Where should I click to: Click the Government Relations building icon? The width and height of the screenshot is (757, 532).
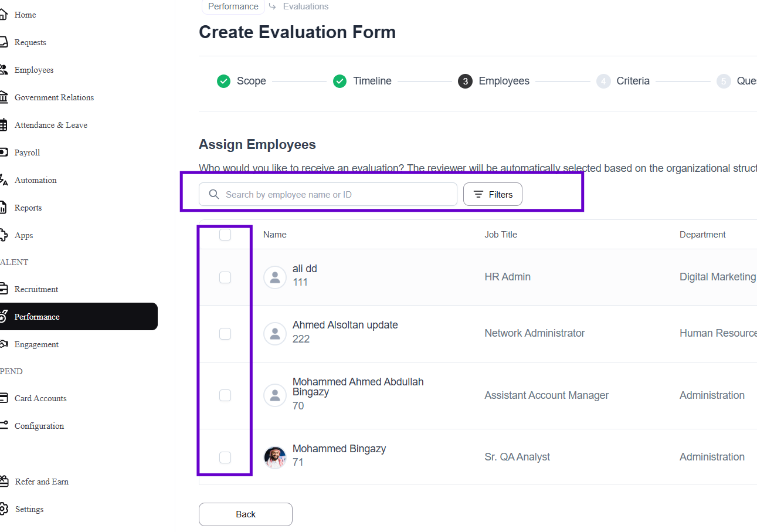coord(4,97)
